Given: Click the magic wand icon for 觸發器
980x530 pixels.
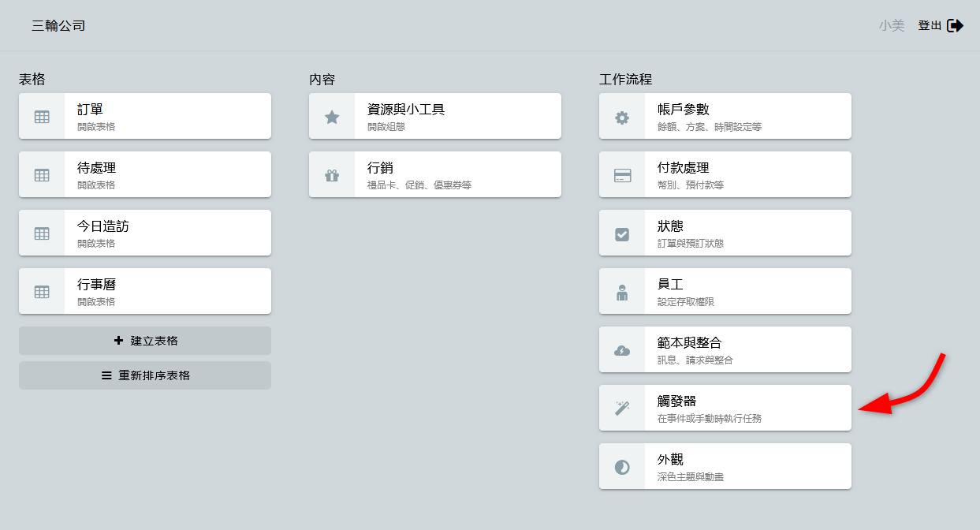Looking at the screenshot, I should [622, 409].
